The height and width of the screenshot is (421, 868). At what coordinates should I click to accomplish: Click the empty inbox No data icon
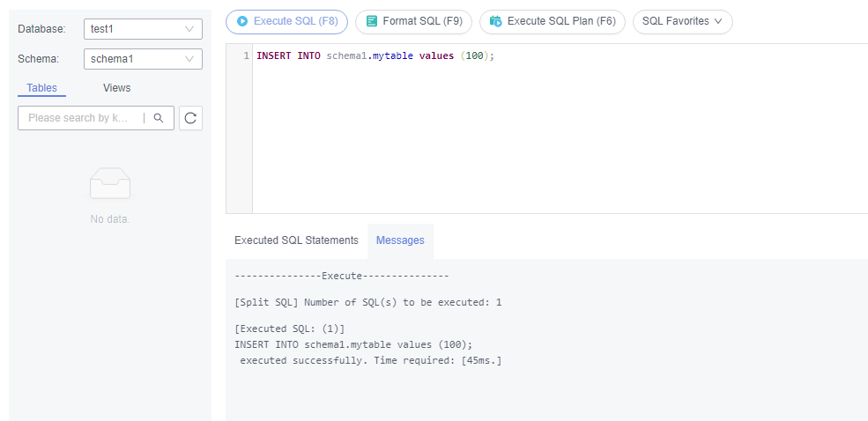coord(110,183)
